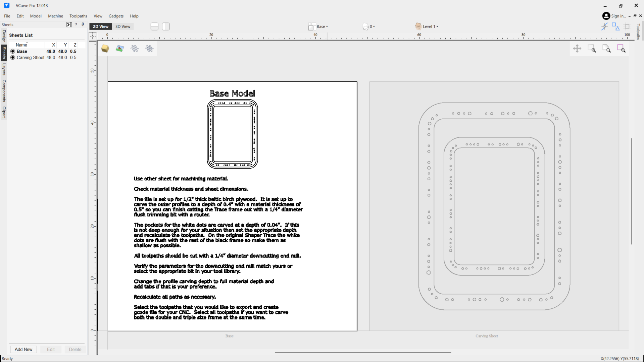Toggle material block visibility cube icon
644x362 pixels.
coord(105,49)
